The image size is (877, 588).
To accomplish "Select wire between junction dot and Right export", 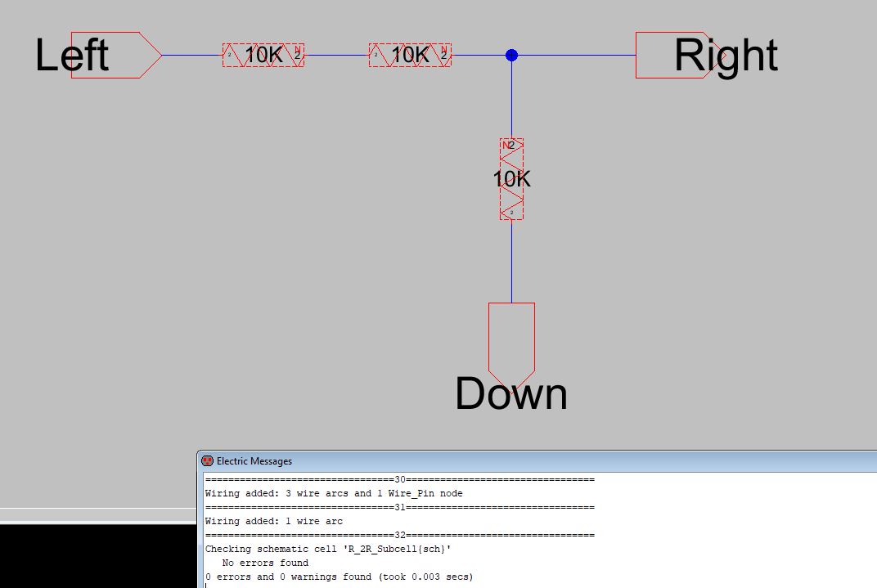I will click(x=577, y=56).
